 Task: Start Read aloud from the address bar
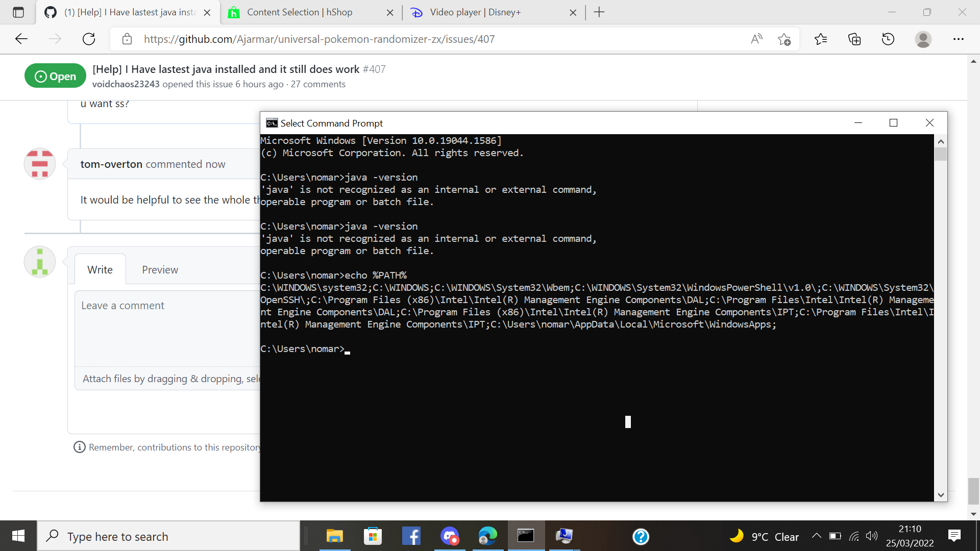(756, 39)
